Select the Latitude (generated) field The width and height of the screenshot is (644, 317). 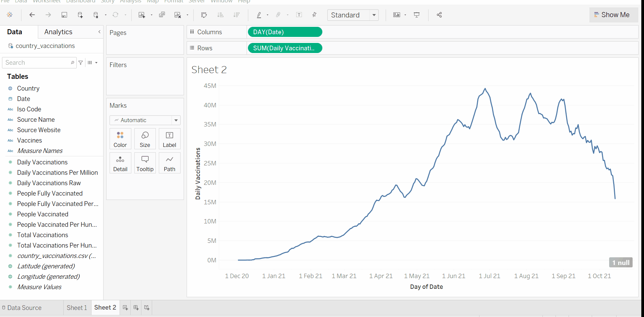(x=46, y=266)
